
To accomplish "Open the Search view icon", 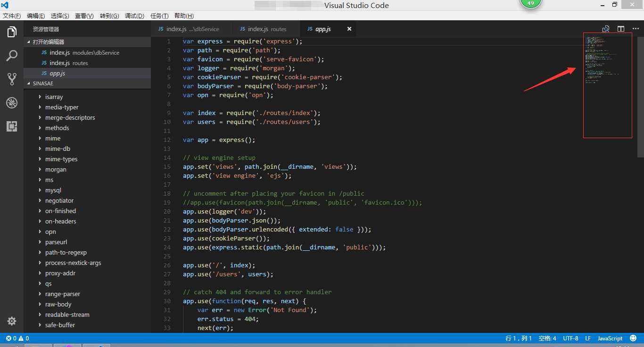I will point(12,56).
